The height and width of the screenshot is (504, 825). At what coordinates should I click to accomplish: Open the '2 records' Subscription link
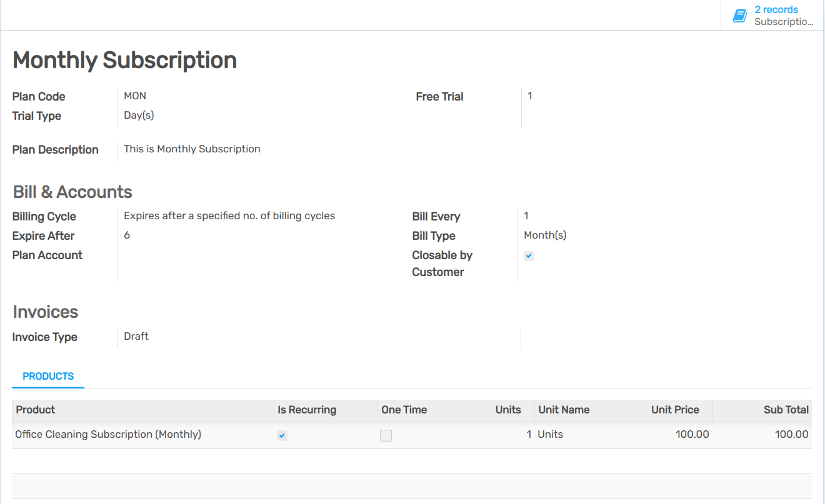point(777,9)
